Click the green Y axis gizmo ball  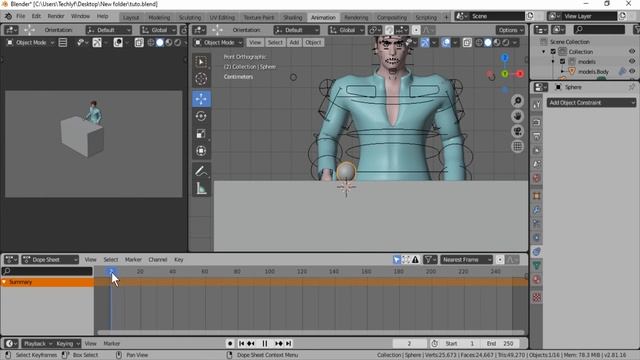pos(505,74)
